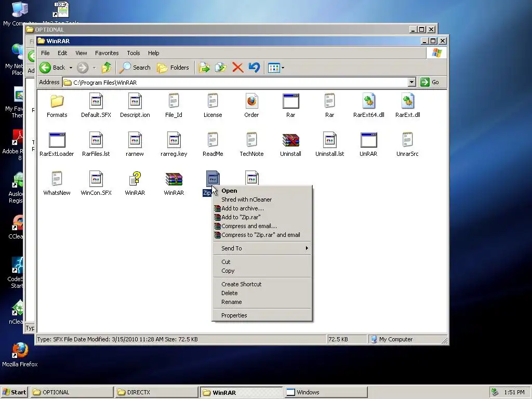Select the rarnew file icon
This screenshot has width=532, height=399.
tap(135, 140)
